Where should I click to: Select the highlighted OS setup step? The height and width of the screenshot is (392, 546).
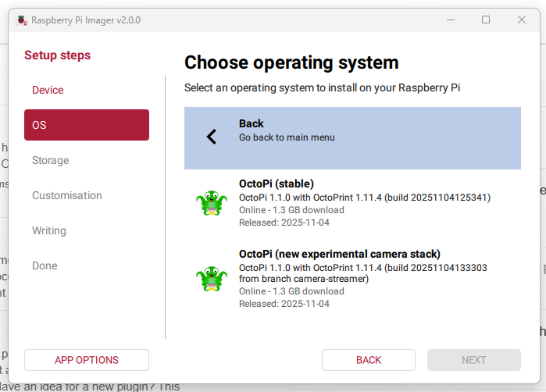[86, 125]
